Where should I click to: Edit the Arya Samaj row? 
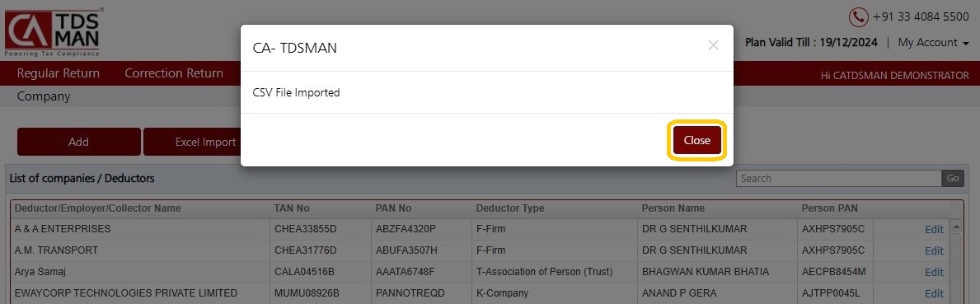[x=934, y=272]
